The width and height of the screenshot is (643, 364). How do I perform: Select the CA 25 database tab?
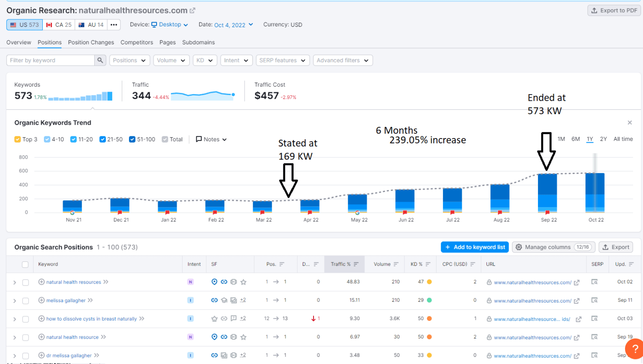(59, 25)
